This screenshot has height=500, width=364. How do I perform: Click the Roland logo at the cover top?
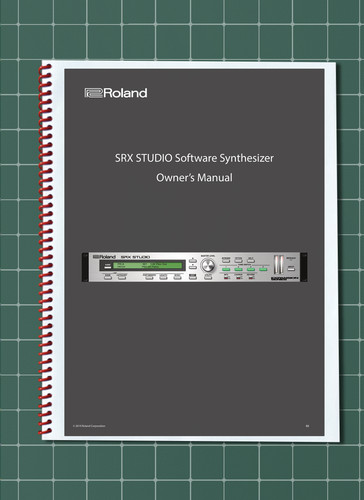click(x=116, y=93)
